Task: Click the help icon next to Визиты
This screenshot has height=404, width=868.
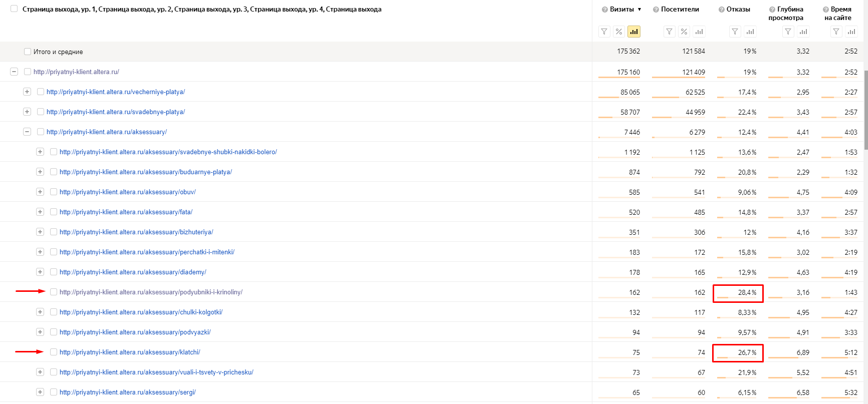Action: 605,10
